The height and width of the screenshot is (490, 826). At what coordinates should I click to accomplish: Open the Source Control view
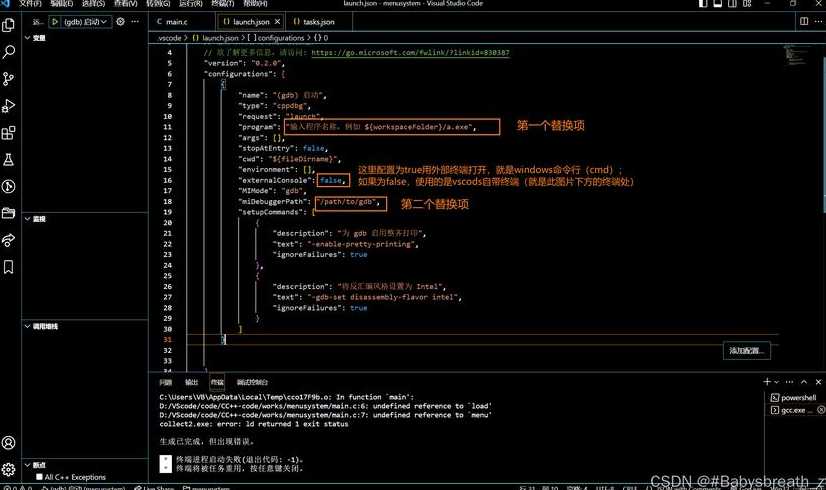[x=8, y=79]
